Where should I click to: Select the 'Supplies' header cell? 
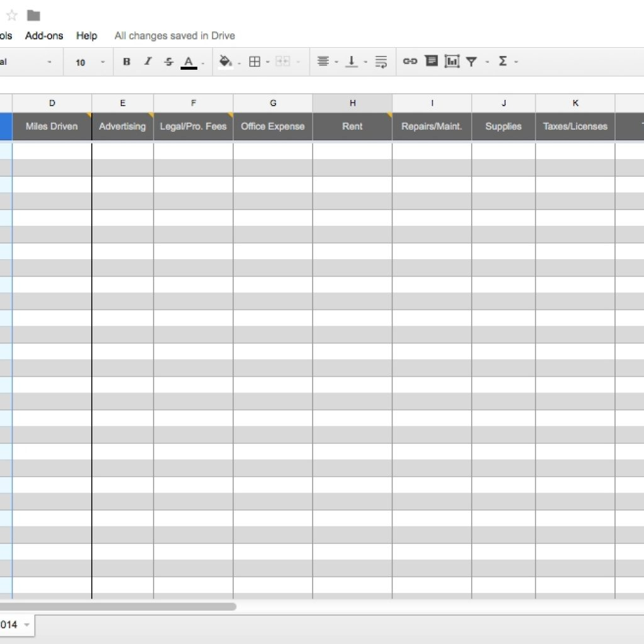tap(504, 126)
